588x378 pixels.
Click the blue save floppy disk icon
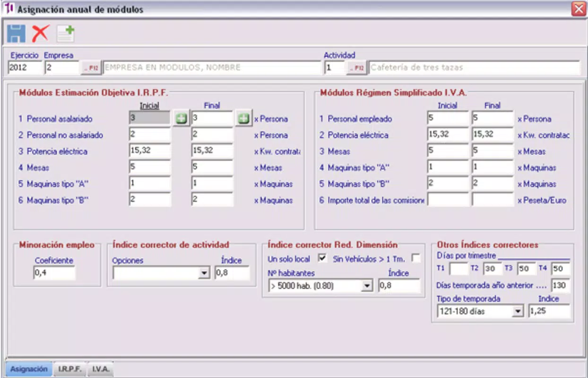(x=17, y=34)
